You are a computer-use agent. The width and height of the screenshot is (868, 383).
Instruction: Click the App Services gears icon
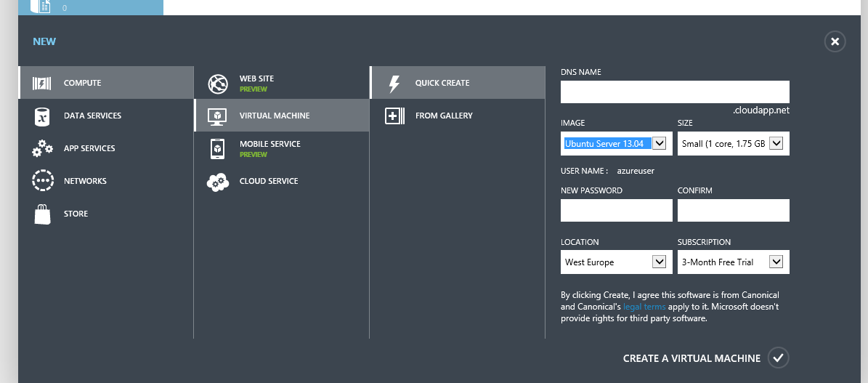[x=42, y=148]
